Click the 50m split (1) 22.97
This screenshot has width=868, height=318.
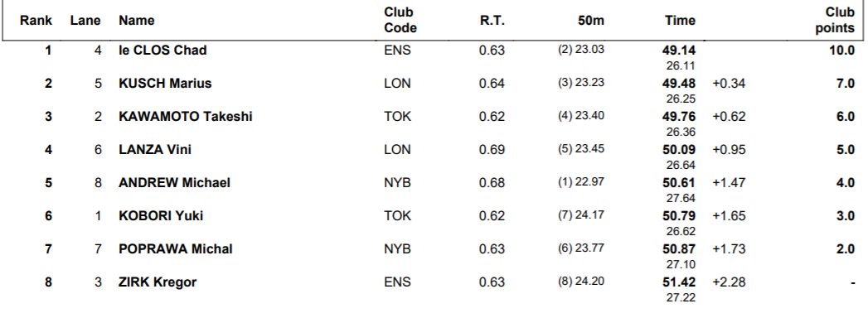[x=580, y=182]
